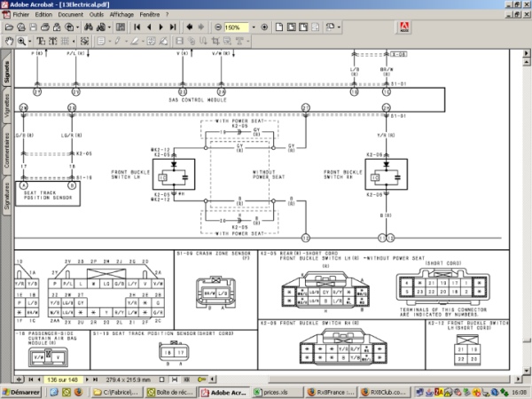Select the Zoom magnifier tool
This screenshot has width=532, height=399.
click(21, 42)
